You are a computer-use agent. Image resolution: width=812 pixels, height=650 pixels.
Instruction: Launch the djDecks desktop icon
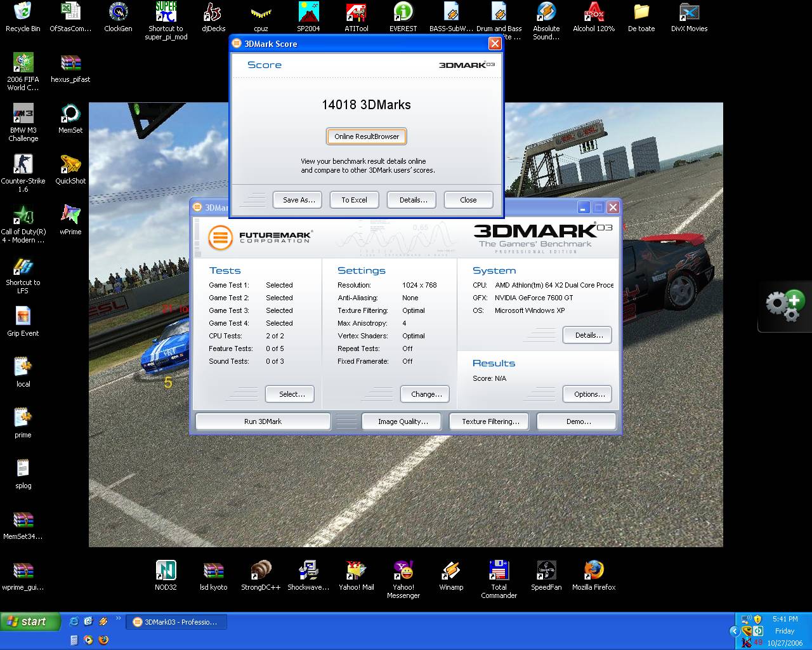coord(213,17)
